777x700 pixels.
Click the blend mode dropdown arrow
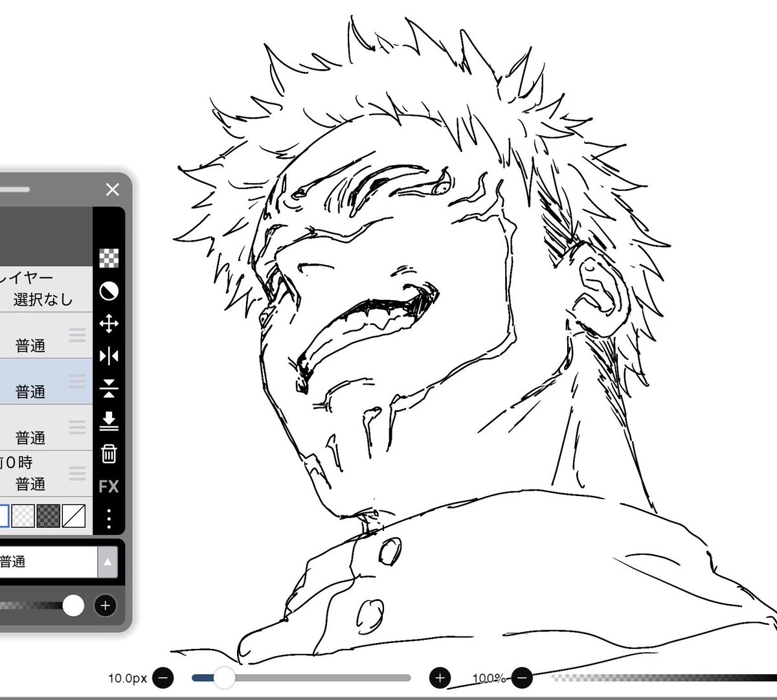(x=107, y=561)
